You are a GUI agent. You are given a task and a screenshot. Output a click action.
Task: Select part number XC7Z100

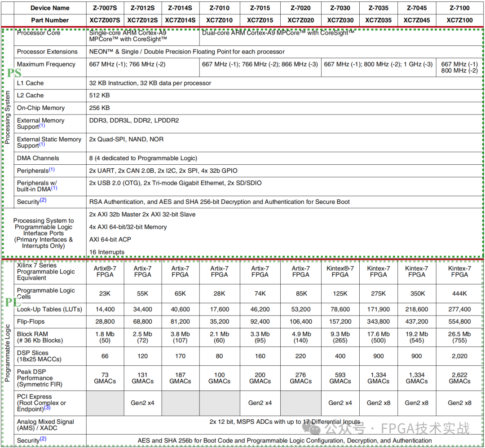pyautogui.click(x=459, y=20)
